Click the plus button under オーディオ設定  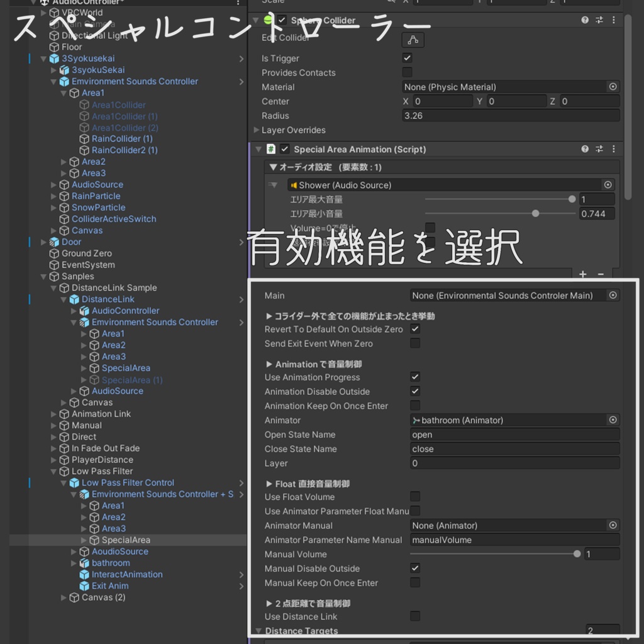point(582,274)
